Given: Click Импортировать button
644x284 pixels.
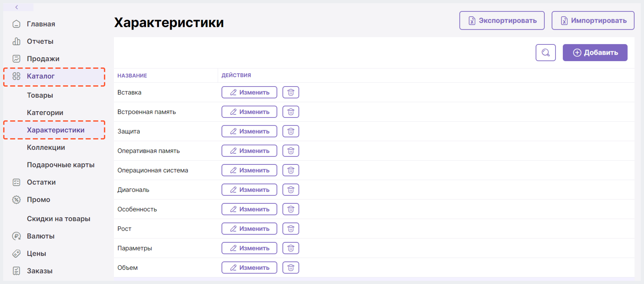Looking at the screenshot, I should pyautogui.click(x=593, y=20).
